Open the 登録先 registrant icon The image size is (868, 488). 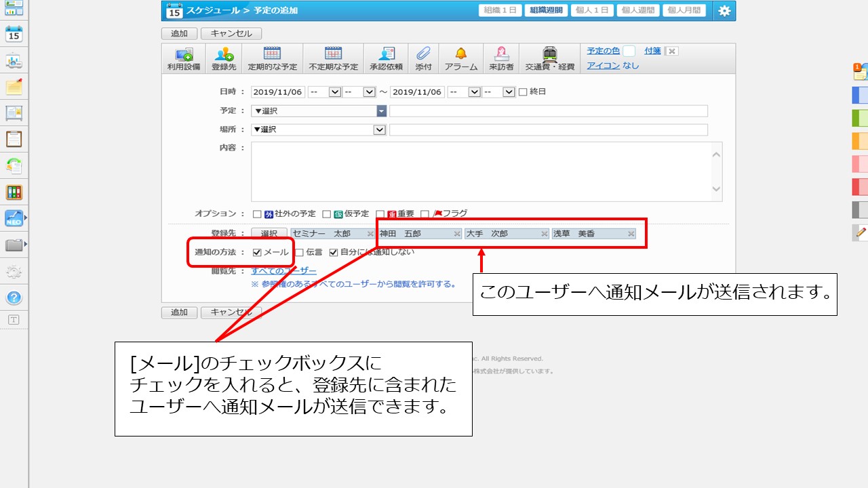click(224, 55)
